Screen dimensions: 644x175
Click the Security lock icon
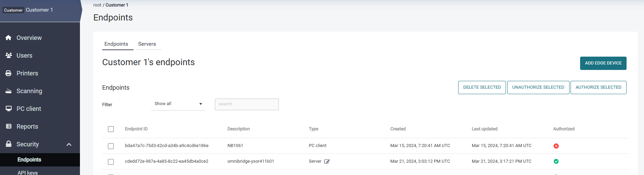coord(9,144)
